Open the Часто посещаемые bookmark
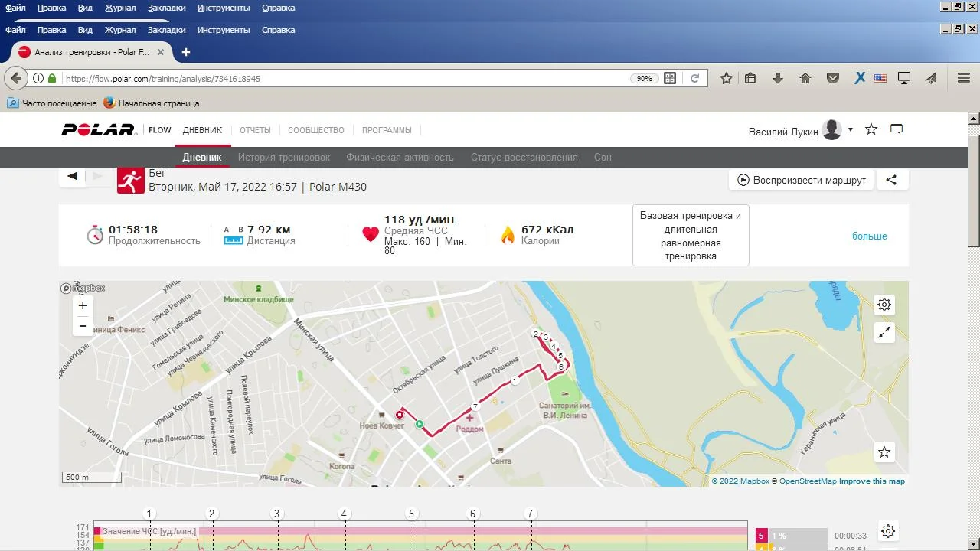Screen dimensions: 980x551 [52, 103]
